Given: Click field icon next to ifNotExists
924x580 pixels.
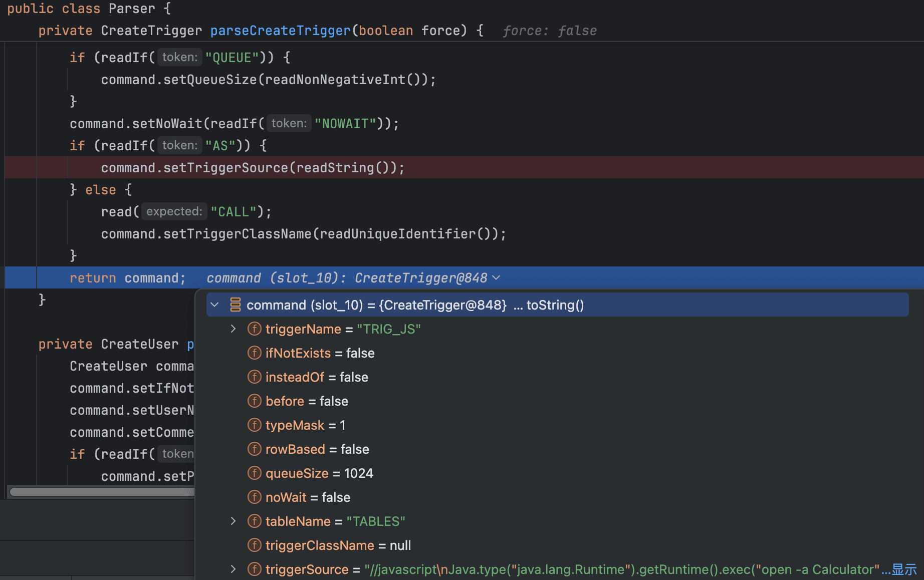Looking at the screenshot, I should pyautogui.click(x=255, y=353).
